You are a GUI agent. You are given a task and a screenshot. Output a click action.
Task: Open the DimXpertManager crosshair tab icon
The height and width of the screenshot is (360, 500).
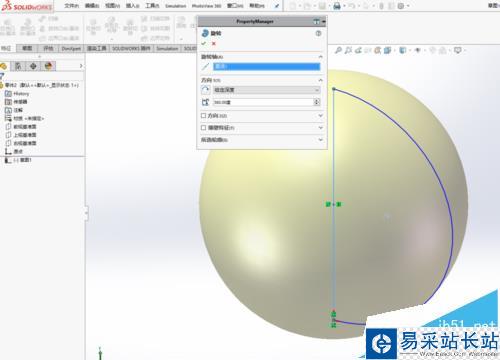(x=33, y=66)
